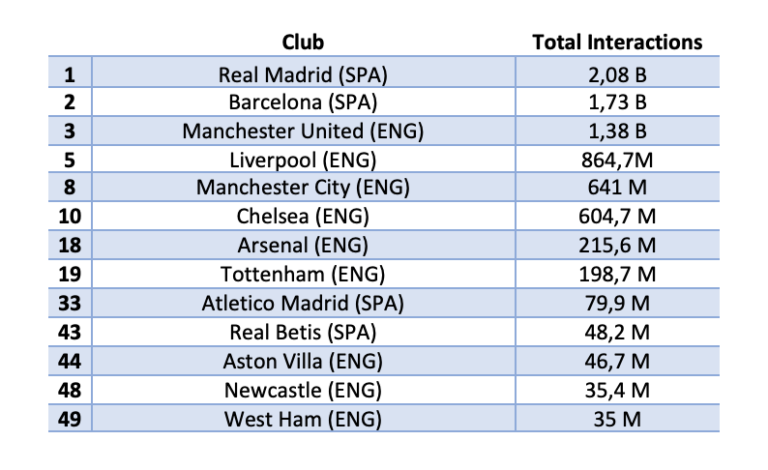Image resolution: width=768 pixels, height=470 pixels.
Task: Select rank number 49 cell
Action: [x=69, y=418]
